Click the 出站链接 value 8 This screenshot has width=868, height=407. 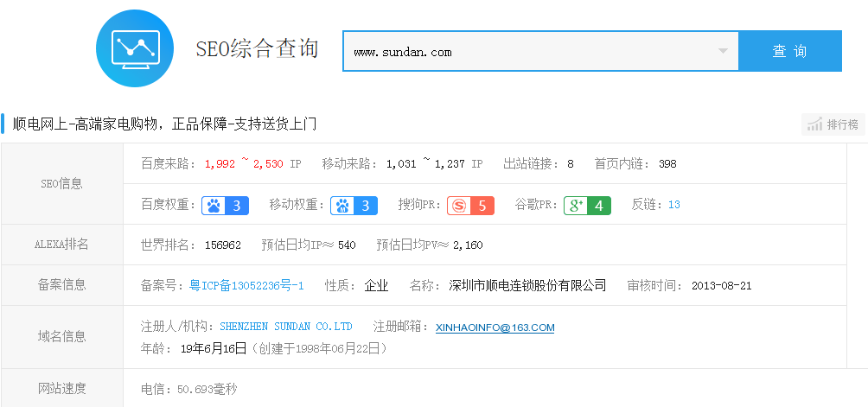571,163
